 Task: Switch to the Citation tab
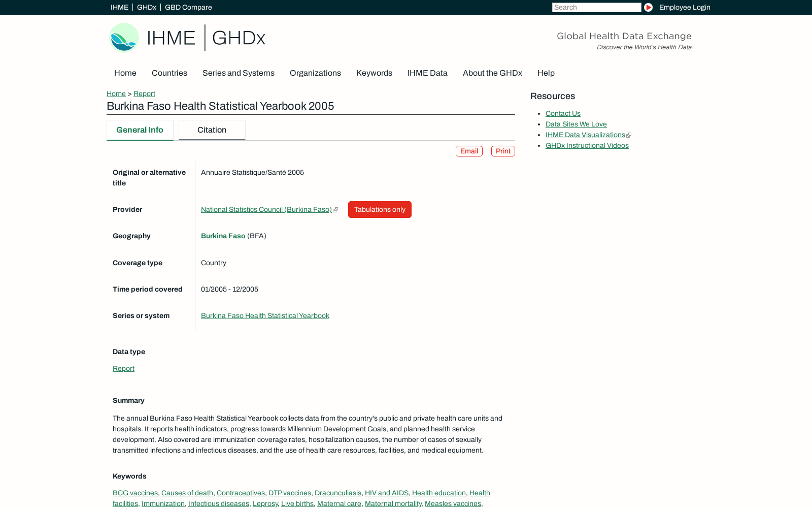212,130
